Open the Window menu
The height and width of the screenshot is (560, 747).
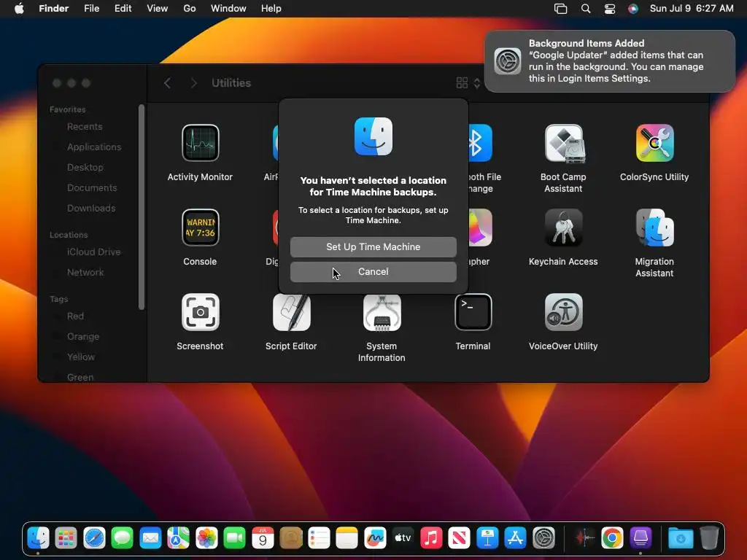tap(228, 9)
